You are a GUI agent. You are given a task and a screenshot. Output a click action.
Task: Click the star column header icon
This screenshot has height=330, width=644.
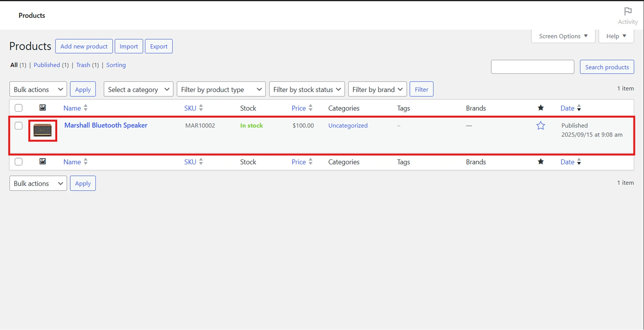pyautogui.click(x=541, y=108)
